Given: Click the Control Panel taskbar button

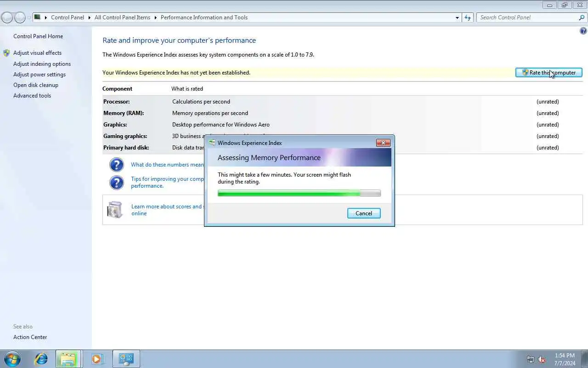Looking at the screenshot, I should [x=126, y=359].
